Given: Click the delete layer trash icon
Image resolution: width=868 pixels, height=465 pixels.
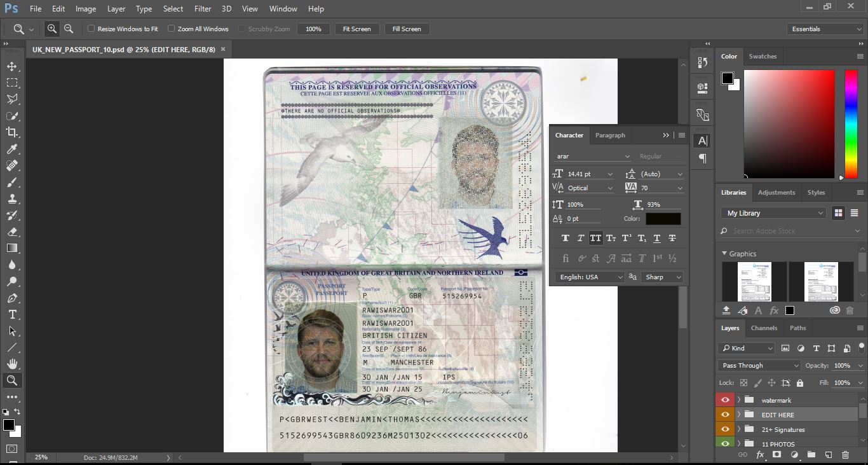Looking at the screenshot, I should (x=845, y=455).
